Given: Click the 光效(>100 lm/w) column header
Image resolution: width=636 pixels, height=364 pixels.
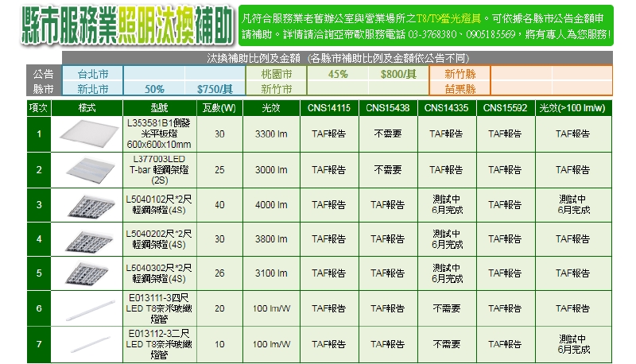Looking at the screenshot, I should (x=572, y=108).
